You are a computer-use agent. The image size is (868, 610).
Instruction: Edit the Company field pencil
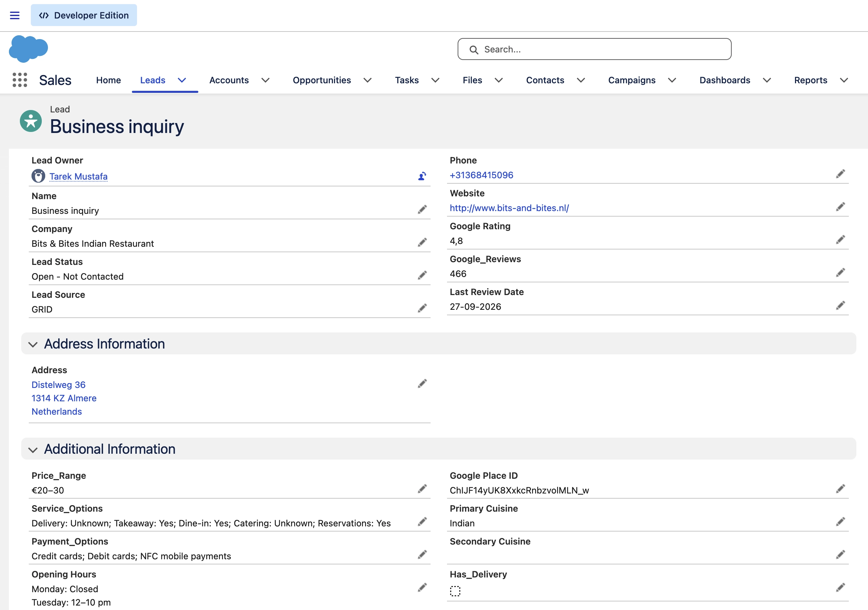(422, 242)
